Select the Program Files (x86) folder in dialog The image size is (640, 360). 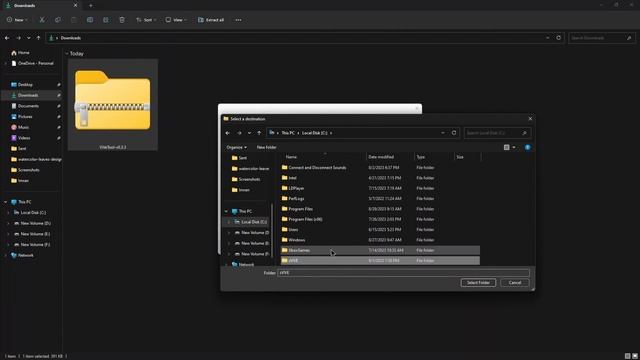tap(380, 219)
